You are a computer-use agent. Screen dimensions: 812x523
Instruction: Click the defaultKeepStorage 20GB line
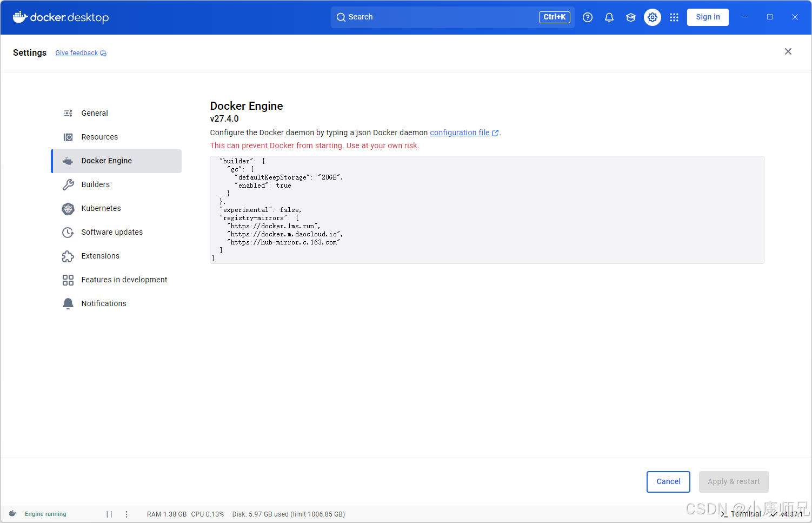tap(289, 177)
